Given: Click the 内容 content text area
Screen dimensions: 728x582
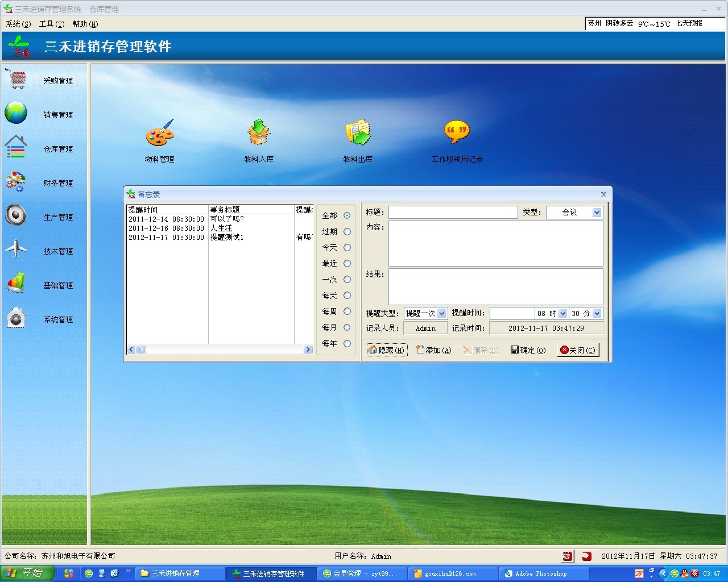Looking at the screenshot, I should [496, 243].
